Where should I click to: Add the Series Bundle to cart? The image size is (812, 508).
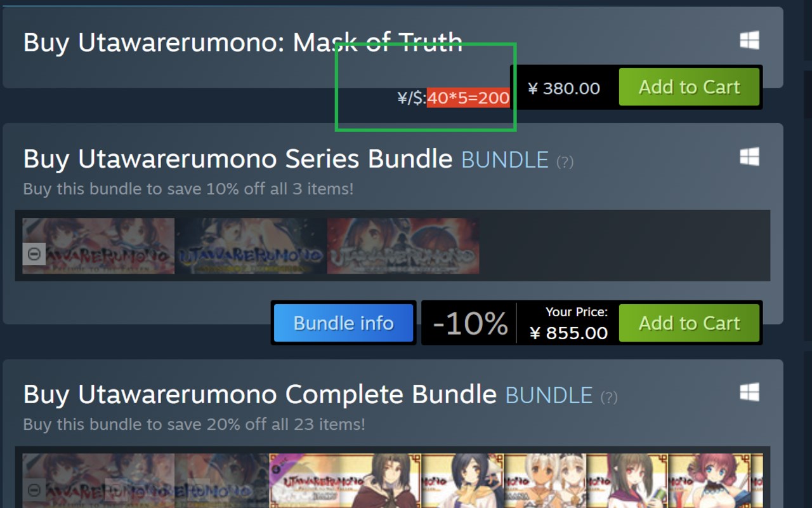(x=689, y=323)
